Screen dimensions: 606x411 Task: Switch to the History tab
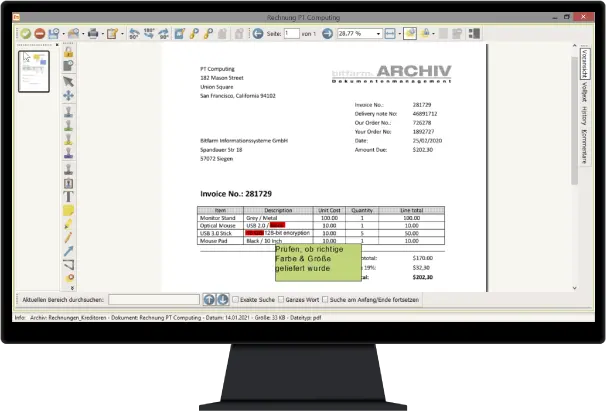click(584, 116)
